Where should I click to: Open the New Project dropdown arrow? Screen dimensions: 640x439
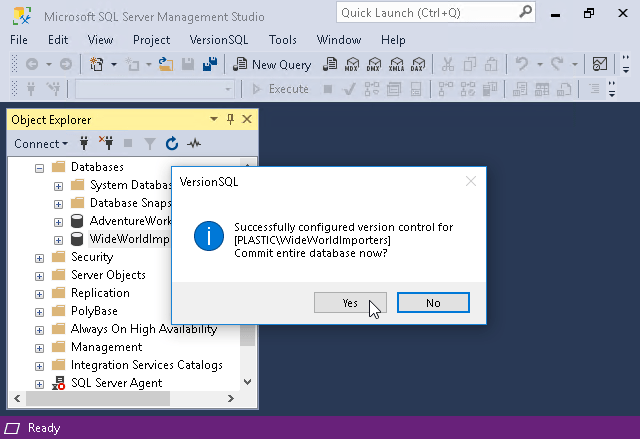pyautogui.click(x=114, y=64)
